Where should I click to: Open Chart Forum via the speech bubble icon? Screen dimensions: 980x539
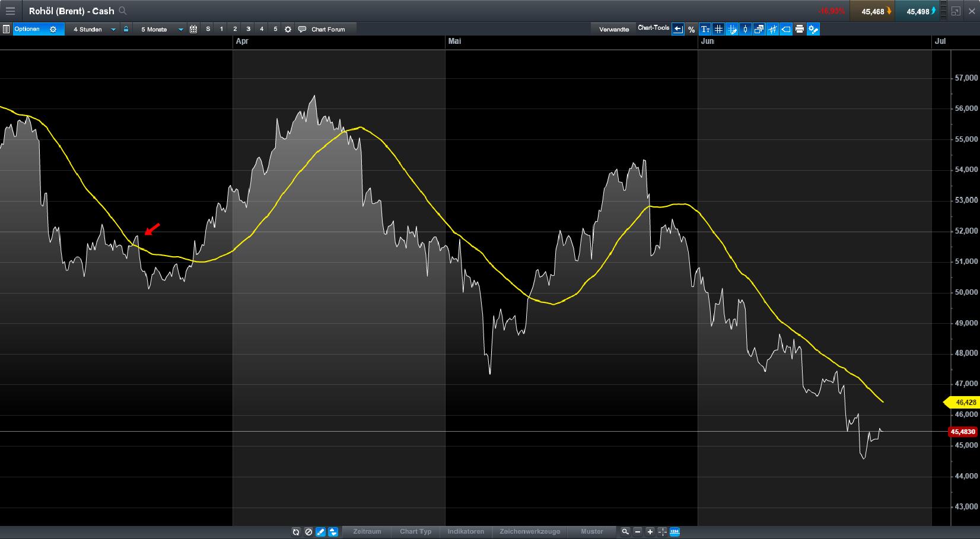(303, 28)
